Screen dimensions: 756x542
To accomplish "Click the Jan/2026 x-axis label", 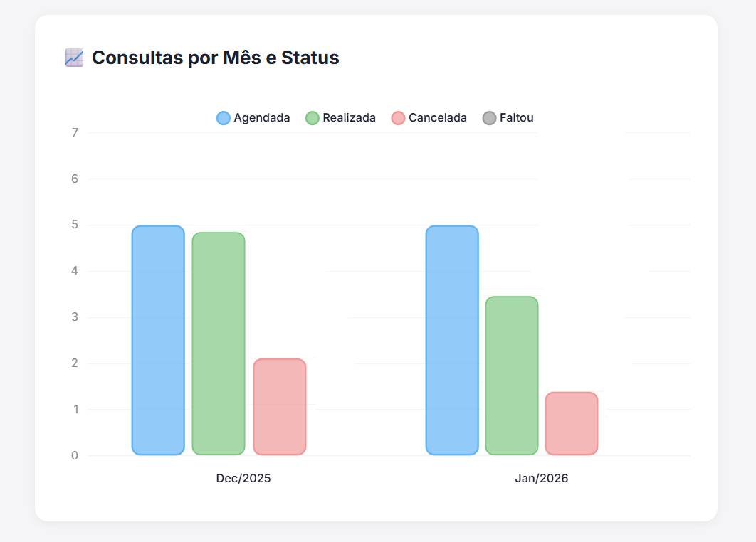I will click(x=542, y=479).
